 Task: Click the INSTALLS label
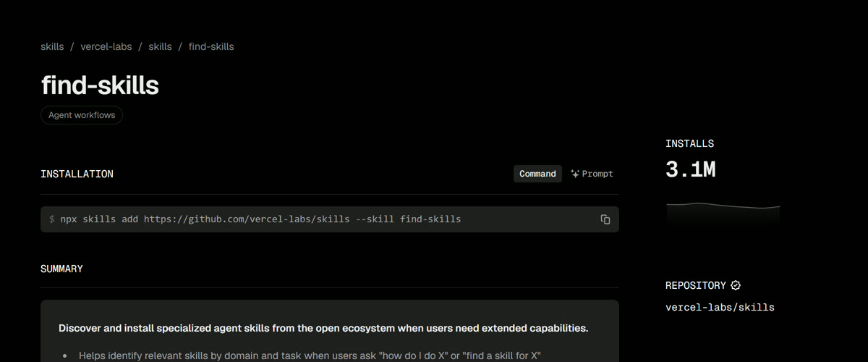tap(689, 143)
